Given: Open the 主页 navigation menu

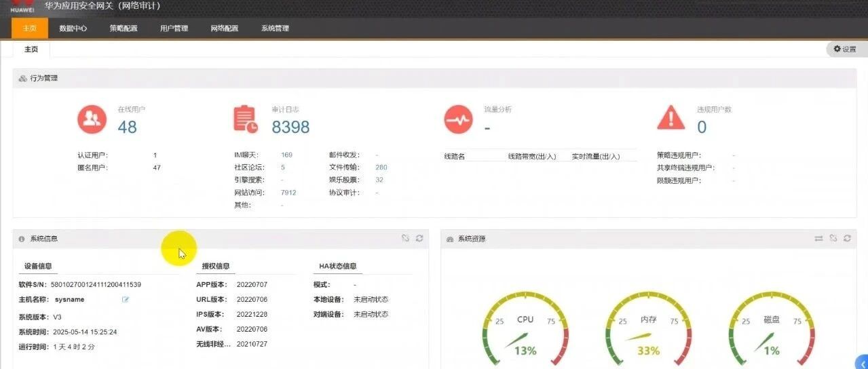Looking at the screenshot, I should pos(30,28).
